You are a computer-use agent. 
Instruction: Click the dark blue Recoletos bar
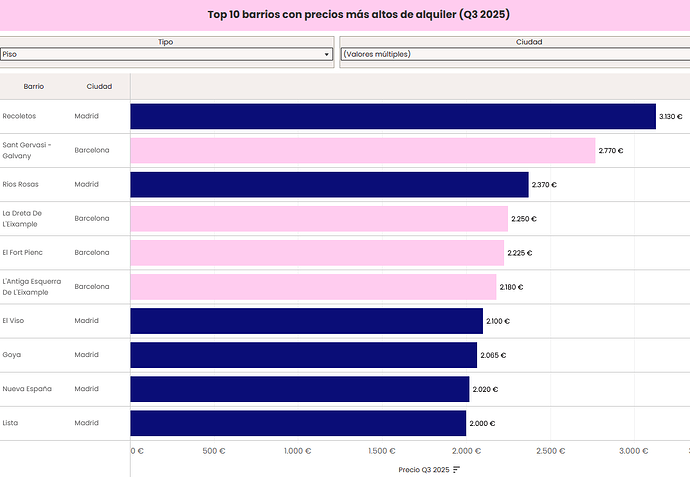click(392, 117)
